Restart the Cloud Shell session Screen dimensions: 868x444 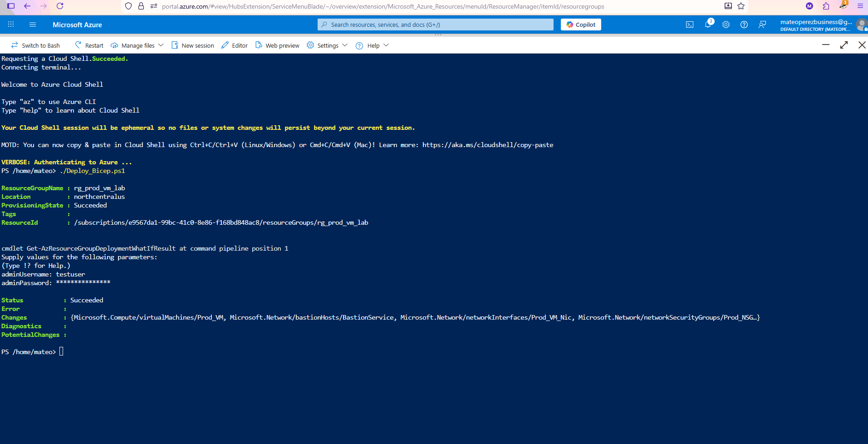point(89,45)
